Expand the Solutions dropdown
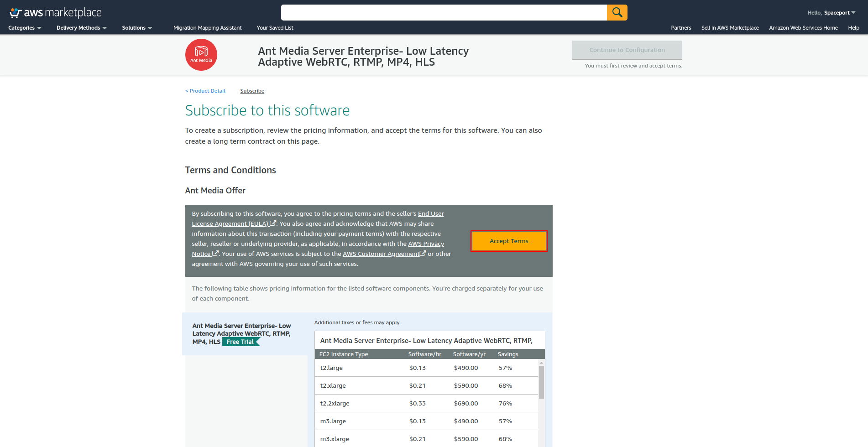This screenshot has width=868, height=447. pos(137,28)
